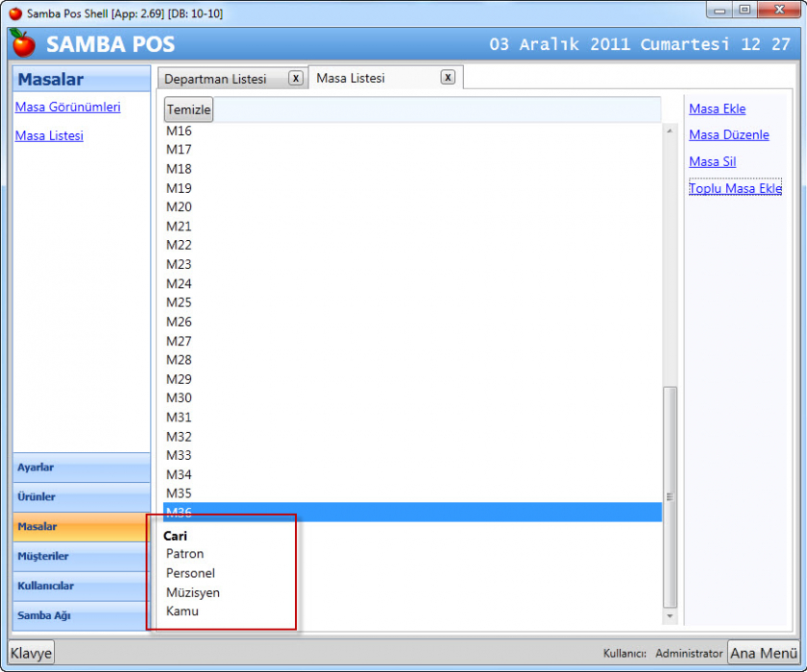
Task: Click the Masa Sil link
Action: (712, 161)
